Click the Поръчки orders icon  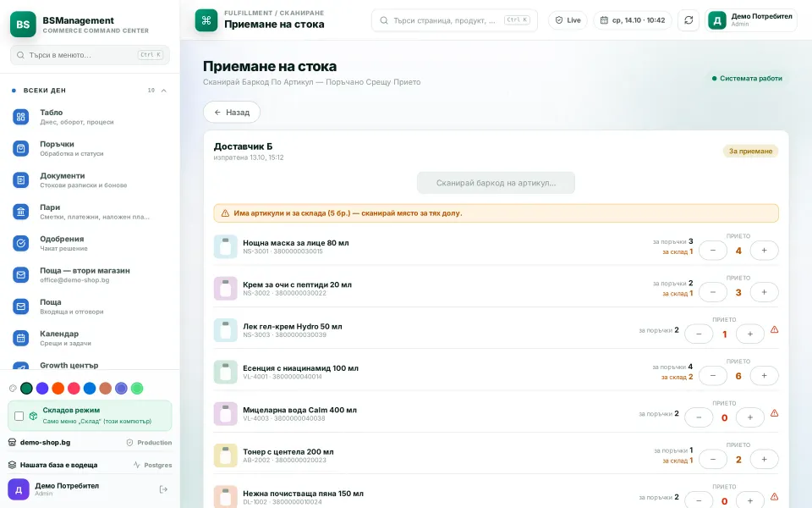click(20, 148)
